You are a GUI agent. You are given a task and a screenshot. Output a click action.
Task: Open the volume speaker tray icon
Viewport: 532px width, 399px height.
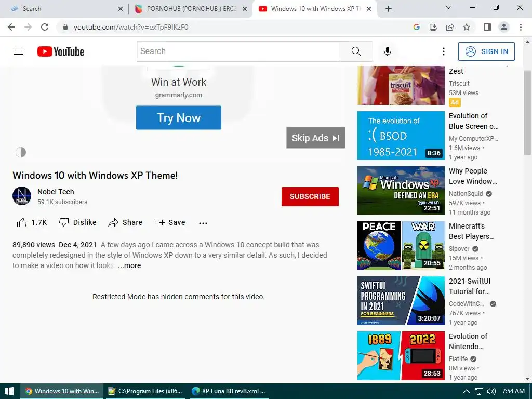(x=491, y=391)
